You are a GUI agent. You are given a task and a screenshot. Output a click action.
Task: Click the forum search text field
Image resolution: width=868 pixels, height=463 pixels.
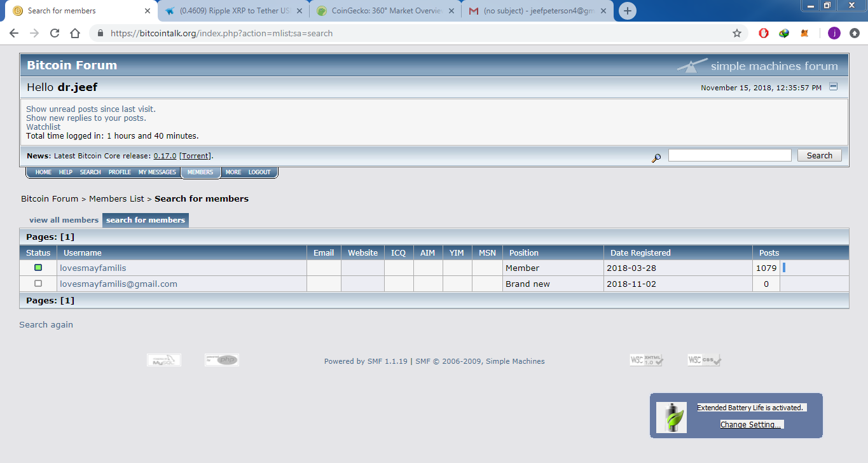(730, 155)
